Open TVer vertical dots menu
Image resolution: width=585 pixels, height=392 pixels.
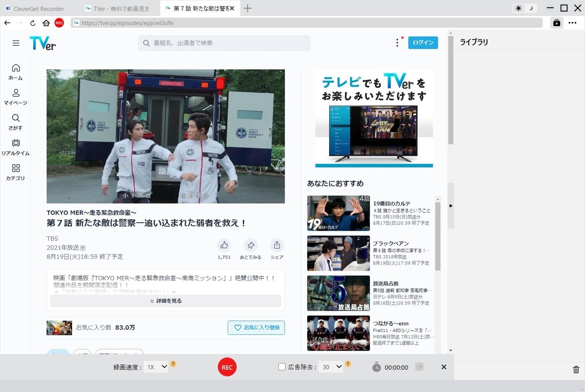pos(397,43)
